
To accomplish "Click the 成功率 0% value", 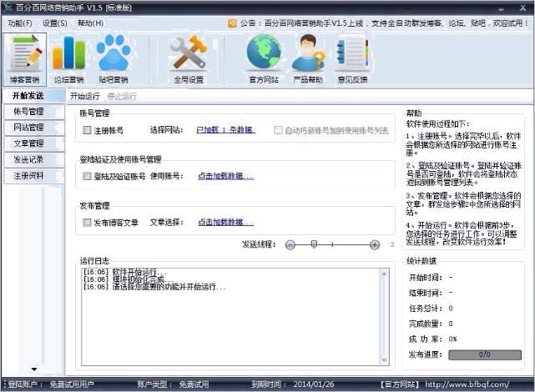I will point(452,339).
